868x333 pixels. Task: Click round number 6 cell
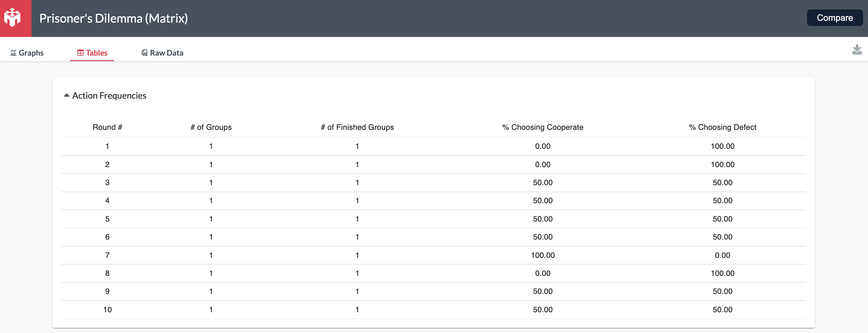pos(107,237)
